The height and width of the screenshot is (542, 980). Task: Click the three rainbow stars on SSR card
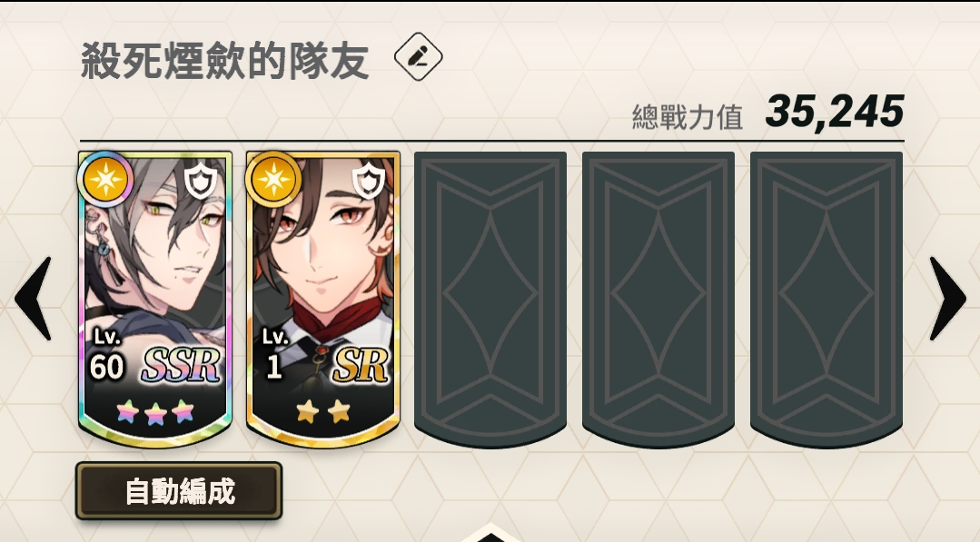point(155,412)
